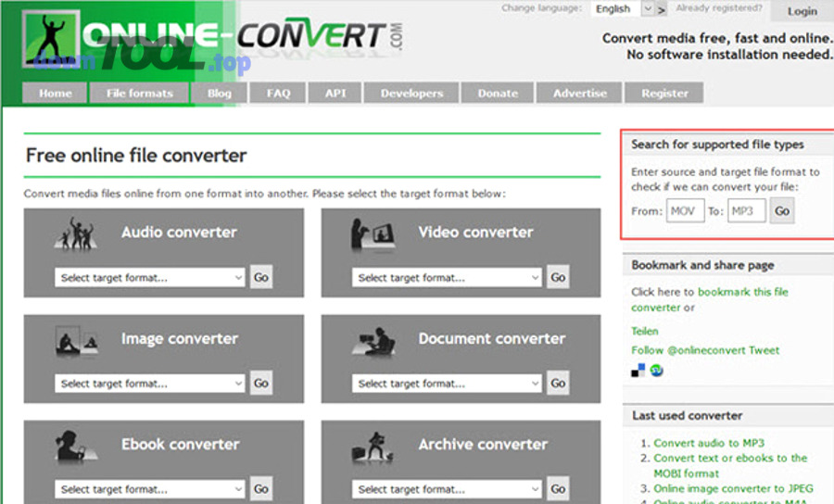The width and height of the screenshot is (834, 504).
Task: Click the Last used converter heading
Action: 687,416
